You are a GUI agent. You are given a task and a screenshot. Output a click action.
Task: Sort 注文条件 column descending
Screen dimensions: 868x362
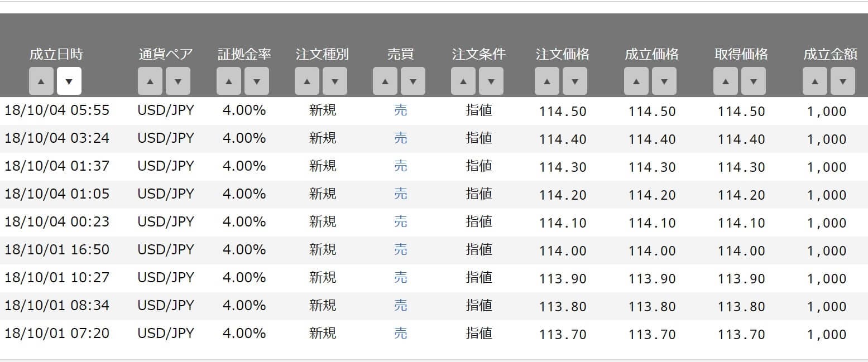(x=491, y=81)
